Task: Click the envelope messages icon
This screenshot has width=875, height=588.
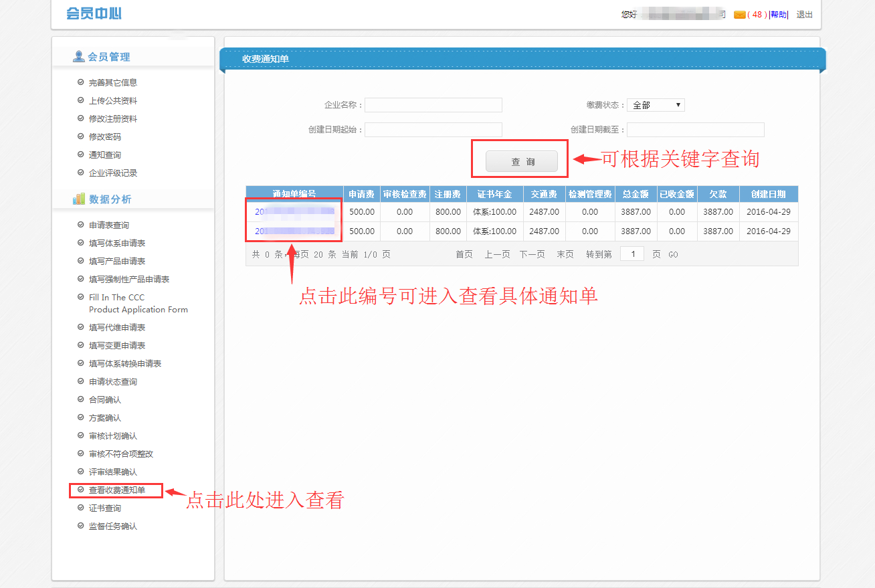Action: (x=739, y=15)
